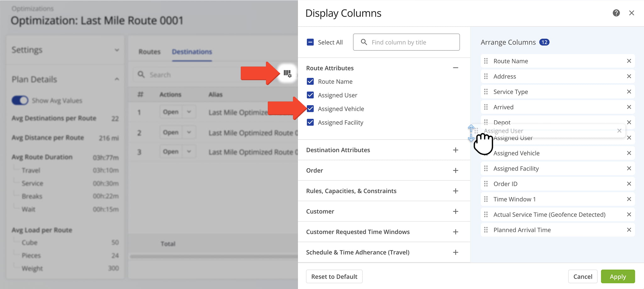This screenshot has height=289, width=644.
Task: Grab the drag handle for Address column
Action: click(x=486, y=76)
